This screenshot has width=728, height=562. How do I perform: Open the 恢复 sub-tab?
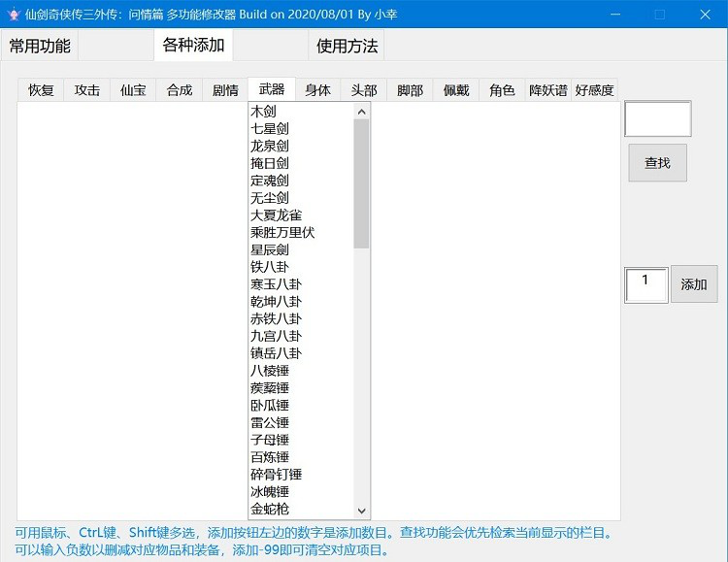[x=41, y=90]
